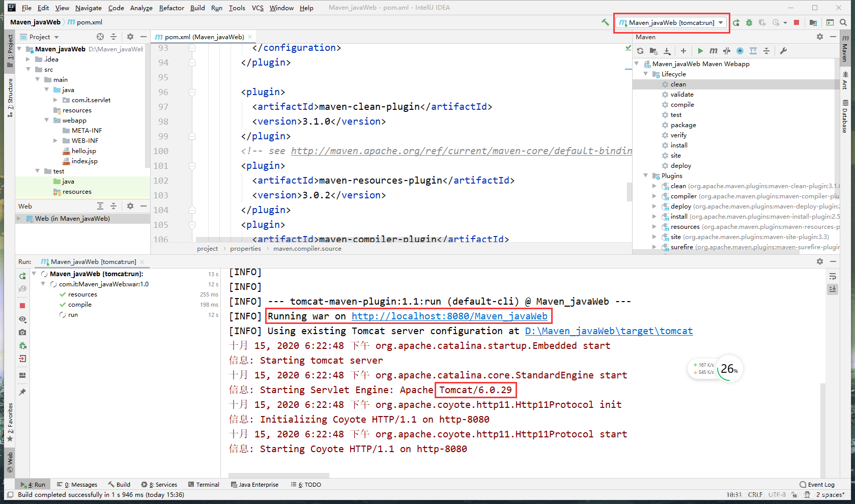855x504 pixels.
Task: Toggle Show Dependencies icon in Maven toolbar
Action: [x=753, y=51]
